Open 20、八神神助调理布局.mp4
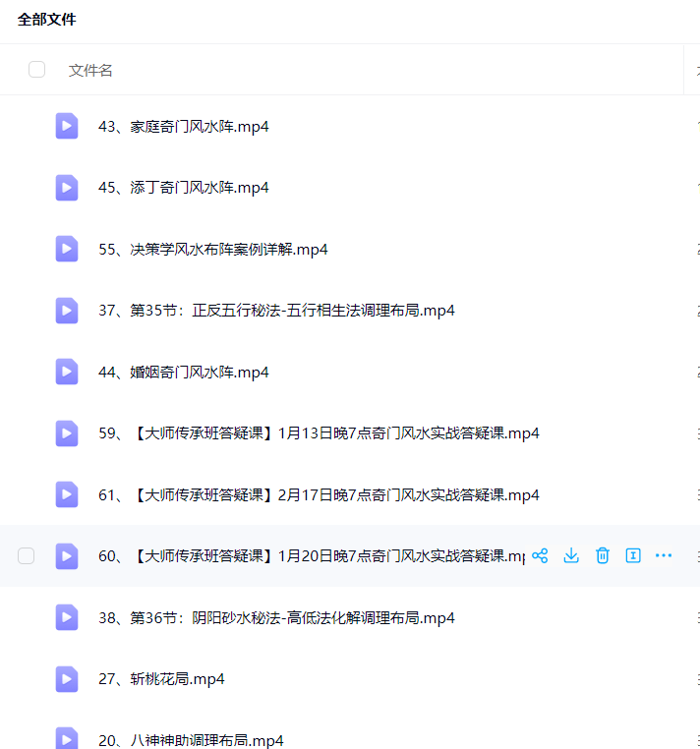Viewport: 700px width, 749px height. click(191, 740)
